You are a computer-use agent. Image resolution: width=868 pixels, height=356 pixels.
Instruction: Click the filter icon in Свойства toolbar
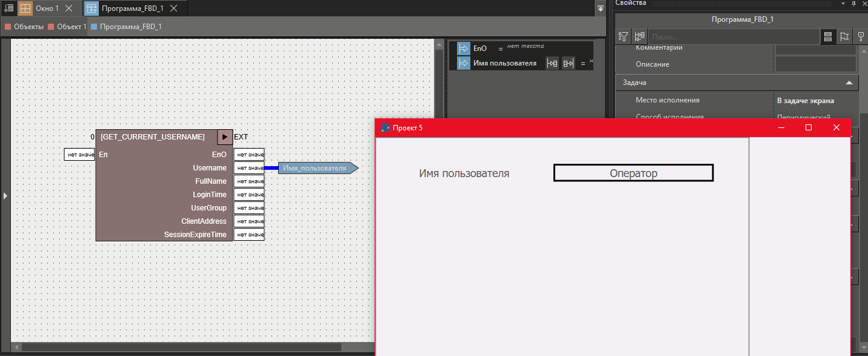[623, 36]
